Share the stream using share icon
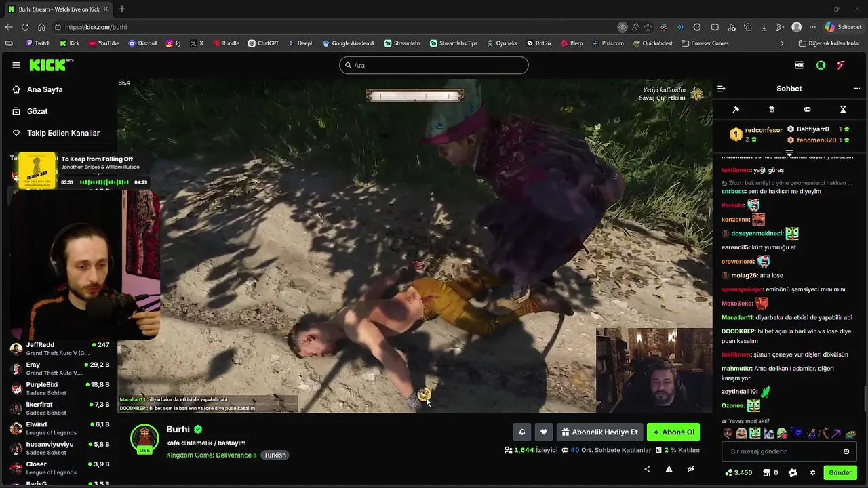868x488 pixels. click(x=647, y=469)
